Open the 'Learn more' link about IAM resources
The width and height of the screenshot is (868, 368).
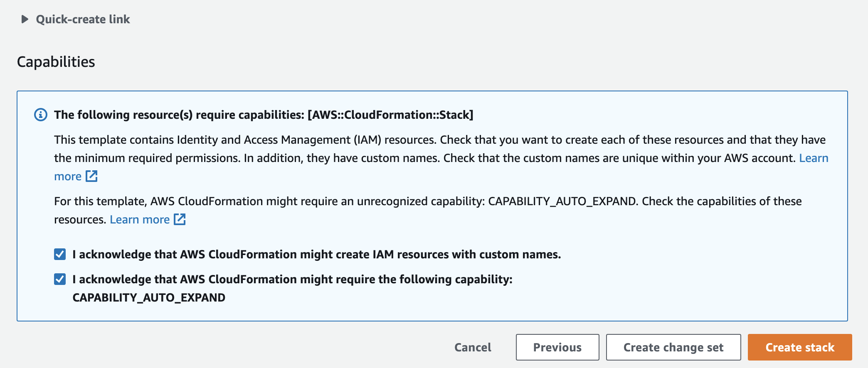tap(814, 158)
